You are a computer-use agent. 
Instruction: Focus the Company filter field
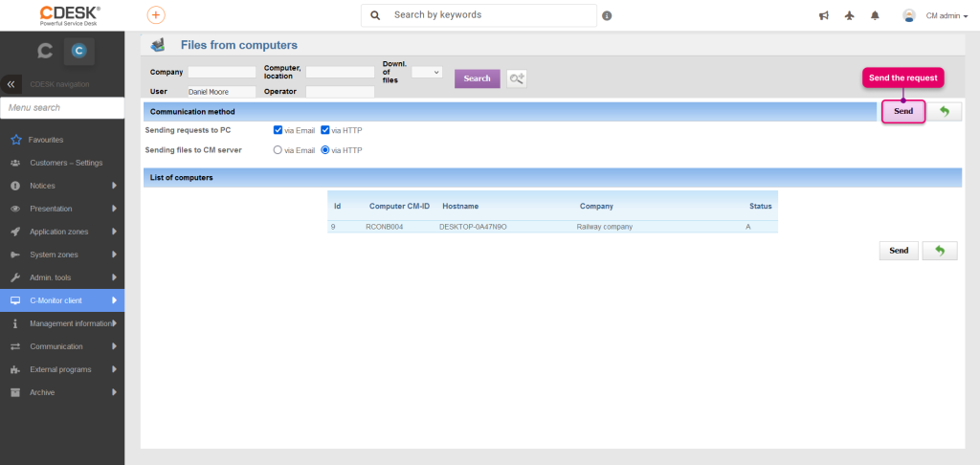[x=222, y=72]
